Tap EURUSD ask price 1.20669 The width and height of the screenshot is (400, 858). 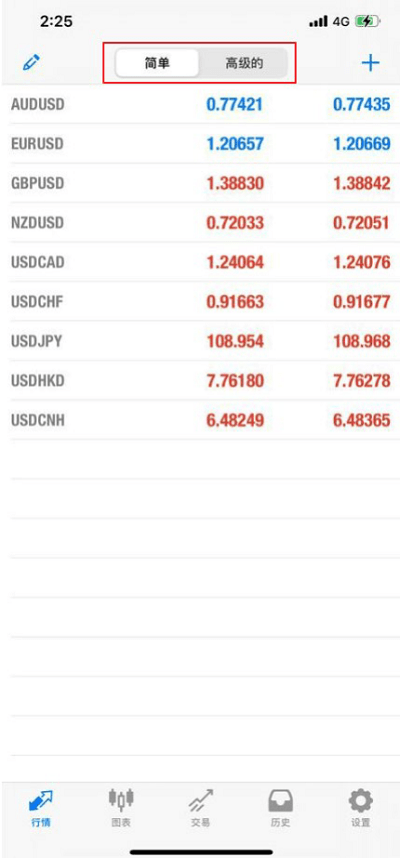(x=362, y=144)
